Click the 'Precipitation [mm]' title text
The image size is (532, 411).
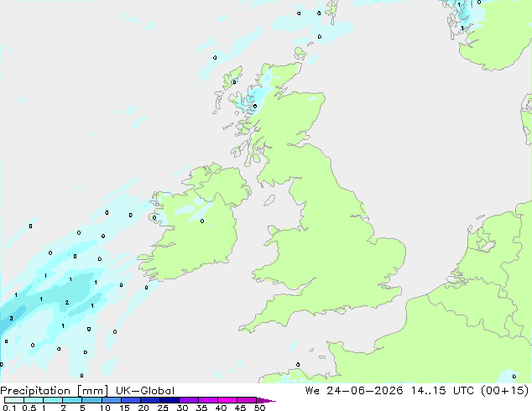pos(55,391)
